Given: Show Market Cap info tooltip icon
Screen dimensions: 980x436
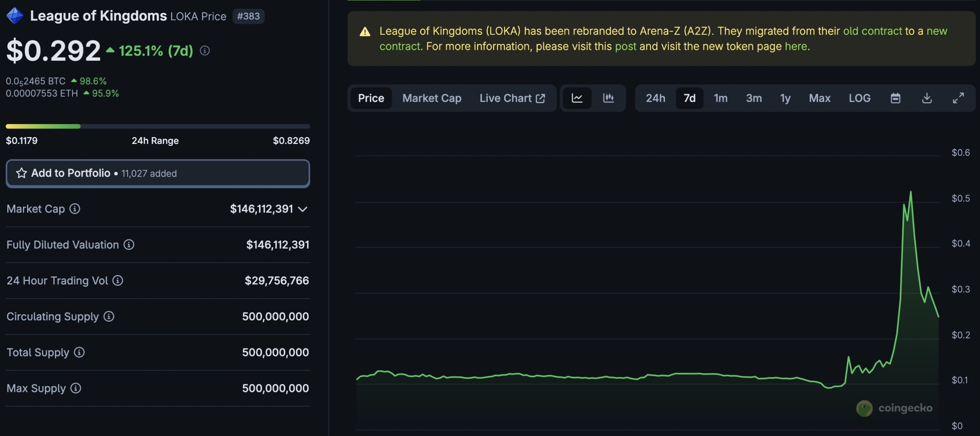Looking at the screenshot, I should [75, 209].
